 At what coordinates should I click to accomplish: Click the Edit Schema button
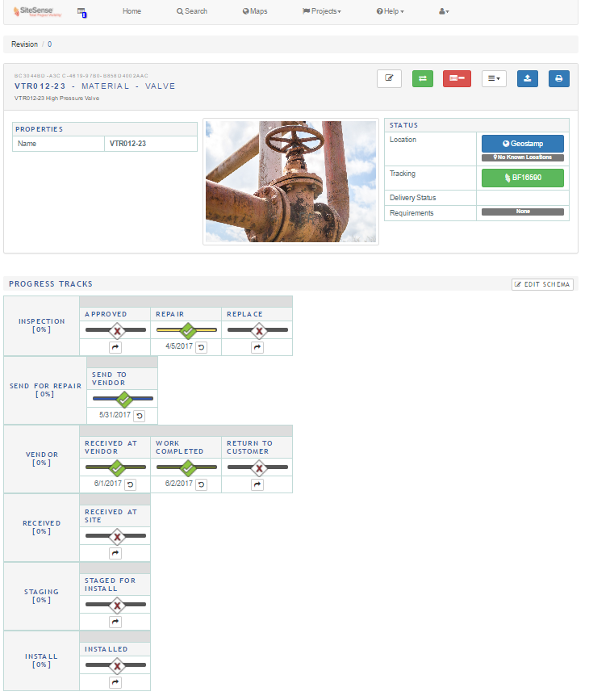pyautogui.click(x=542, y=284)
